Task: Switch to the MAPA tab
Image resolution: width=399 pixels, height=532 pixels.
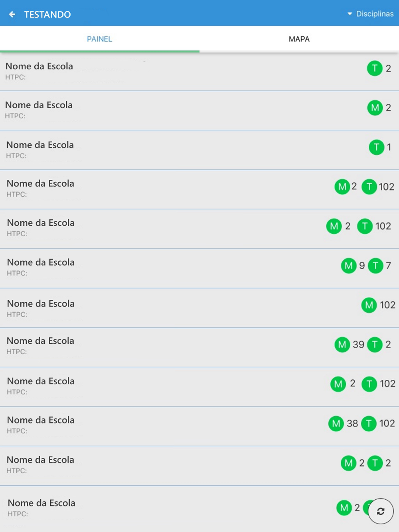Action: (299, 39)
